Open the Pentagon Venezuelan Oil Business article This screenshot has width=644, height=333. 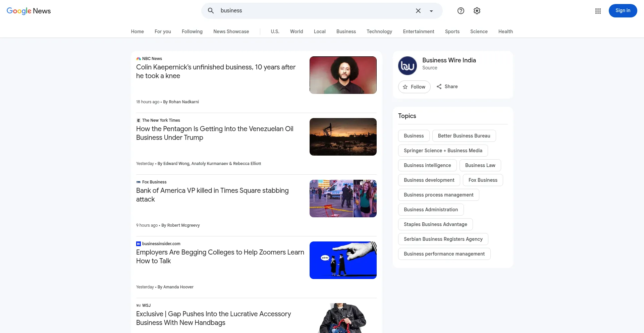[x=215, y=133]
